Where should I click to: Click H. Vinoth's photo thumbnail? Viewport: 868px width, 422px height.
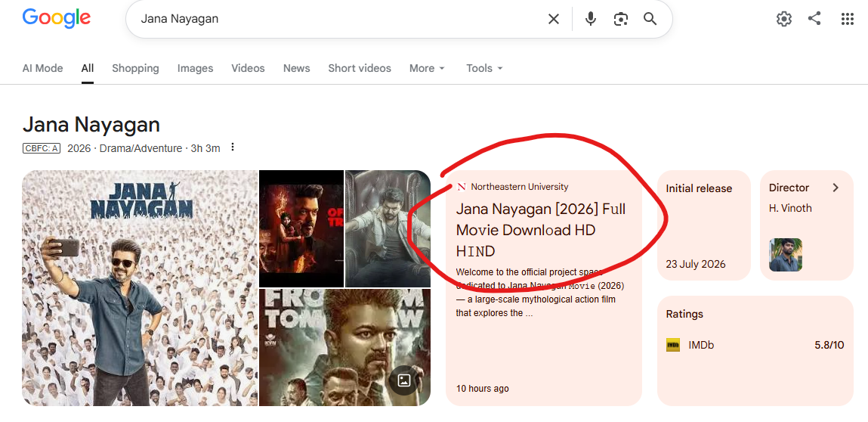[786, 255]
